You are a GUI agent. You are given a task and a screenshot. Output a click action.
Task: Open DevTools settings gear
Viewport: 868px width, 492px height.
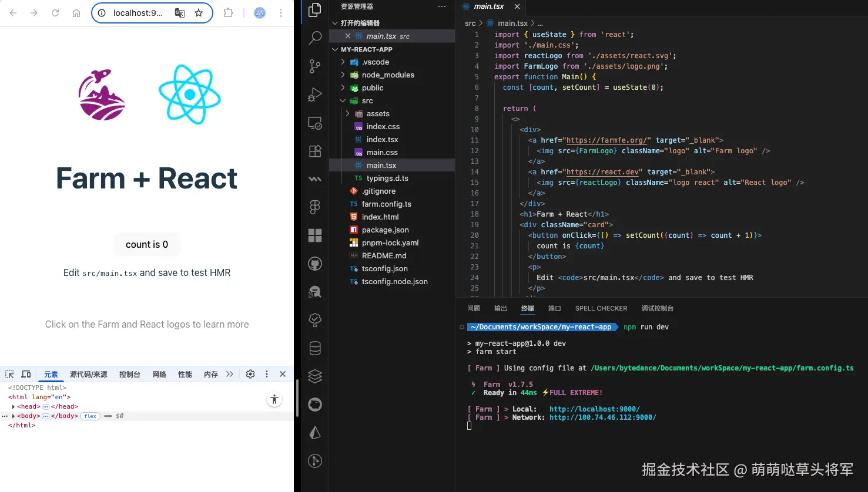250,374
